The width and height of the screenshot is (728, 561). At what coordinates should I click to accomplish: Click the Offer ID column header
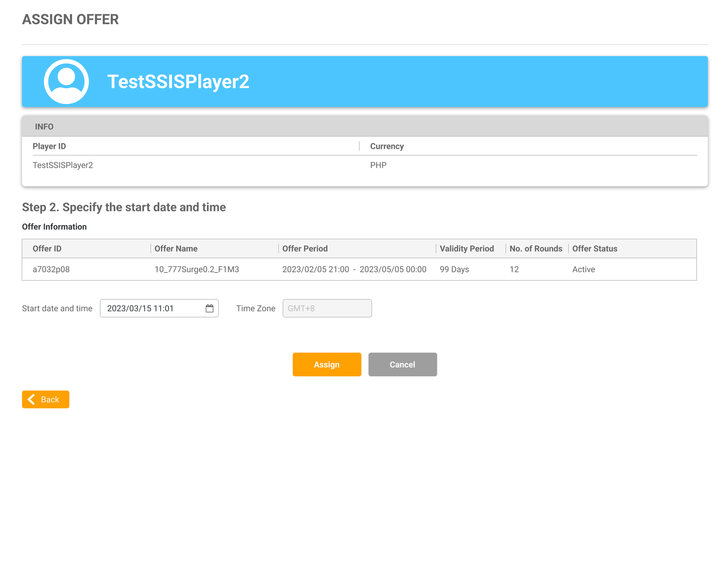point(47,249)
